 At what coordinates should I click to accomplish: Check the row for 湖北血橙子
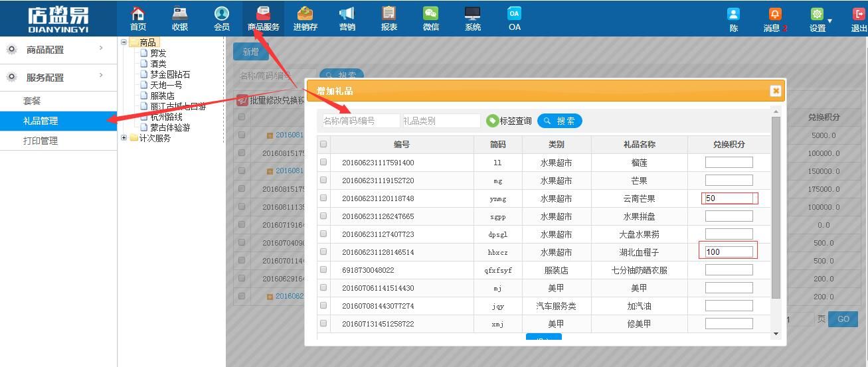(x=323, y=252)
